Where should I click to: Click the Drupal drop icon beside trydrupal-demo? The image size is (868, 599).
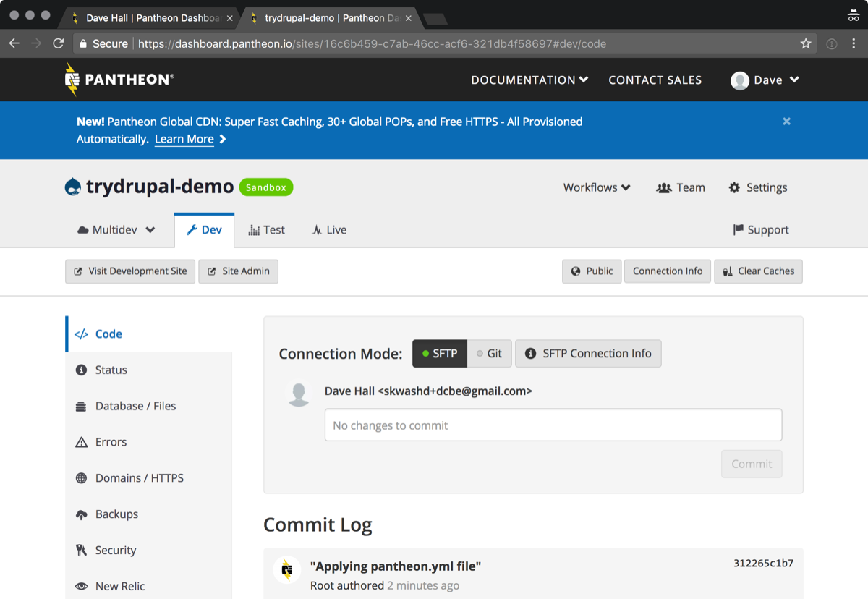pyautogui.click(x=72, y=187)
